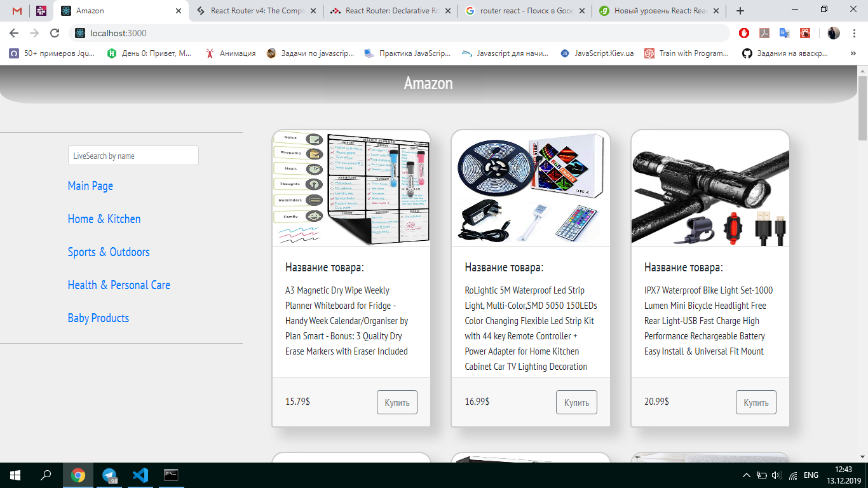Click the RoLightic 5M Waterproof Led description
The image size is (868, 488).
(x=531, y=329)
